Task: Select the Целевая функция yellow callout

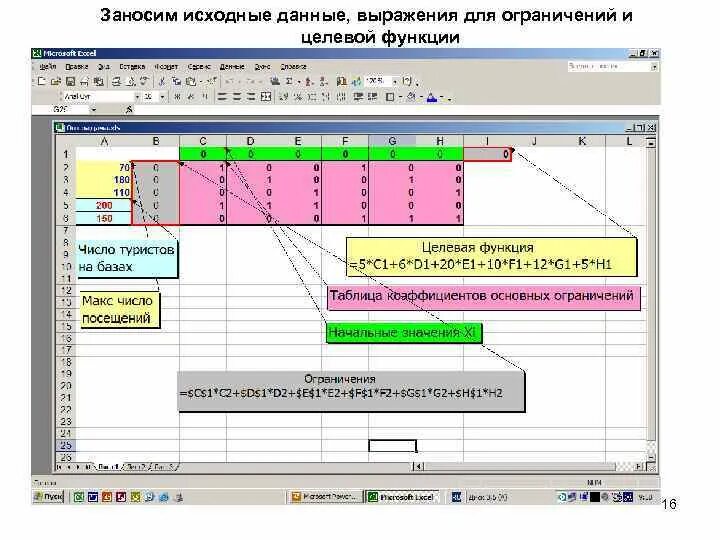Action: [491, 257]
